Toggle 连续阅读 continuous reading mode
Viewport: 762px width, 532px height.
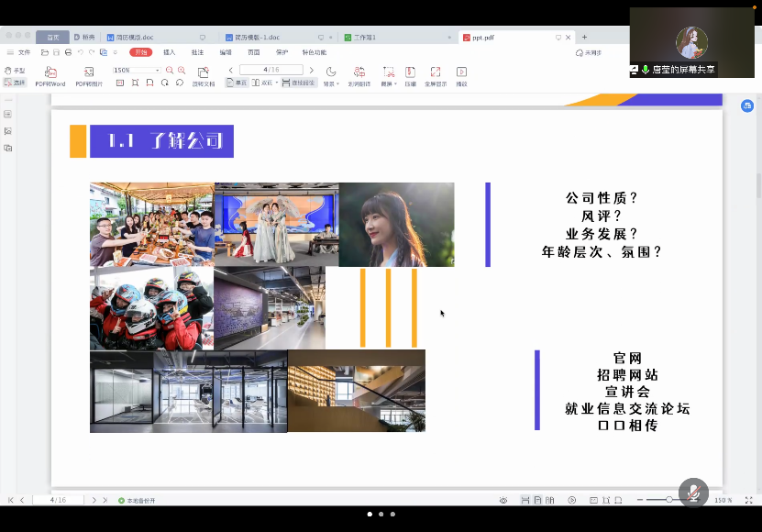[298, 83]
